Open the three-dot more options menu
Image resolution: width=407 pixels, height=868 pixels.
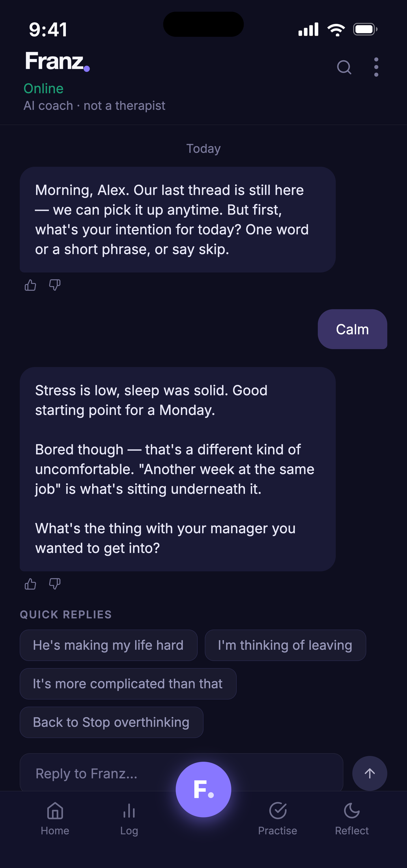[x=376, y=67]
